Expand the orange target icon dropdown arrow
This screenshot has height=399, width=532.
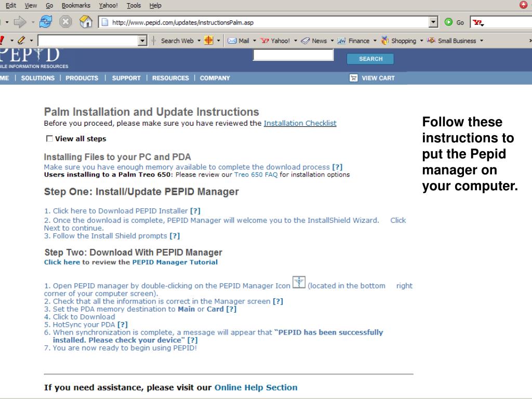point(219,41)
